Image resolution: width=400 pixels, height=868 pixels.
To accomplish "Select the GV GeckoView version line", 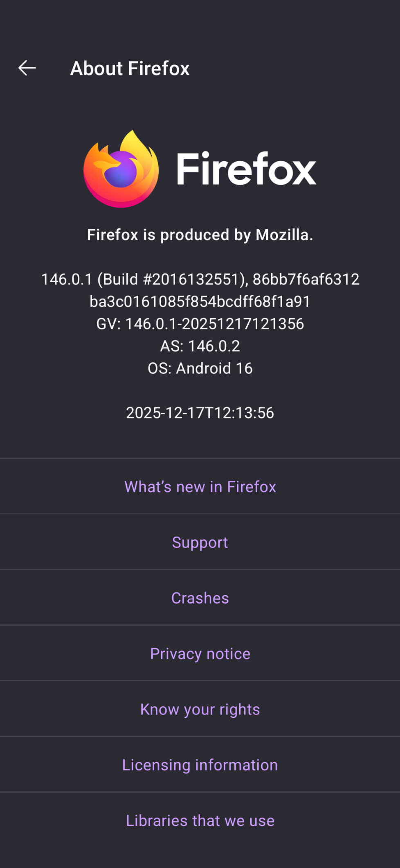I will point(200,324).
